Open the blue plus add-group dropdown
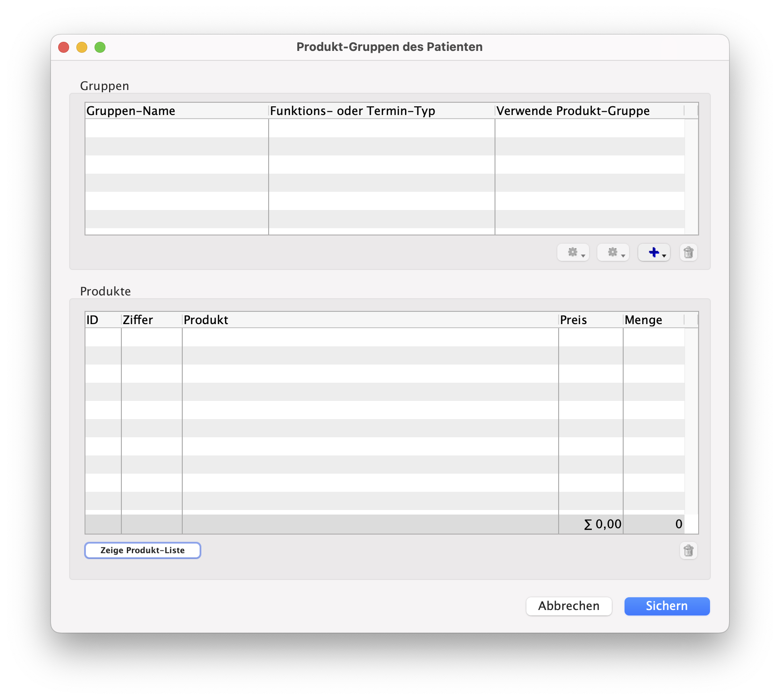The image size is (780, 700). coord(654,252)
